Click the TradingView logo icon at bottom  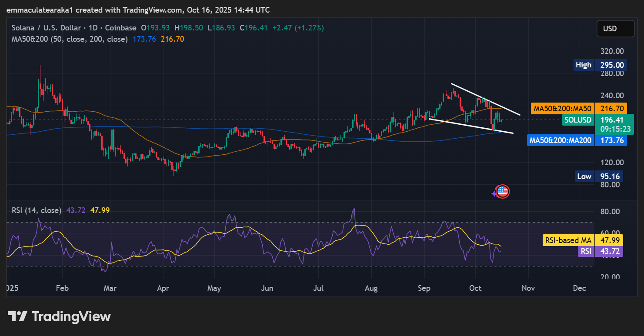tap(17, 316)
